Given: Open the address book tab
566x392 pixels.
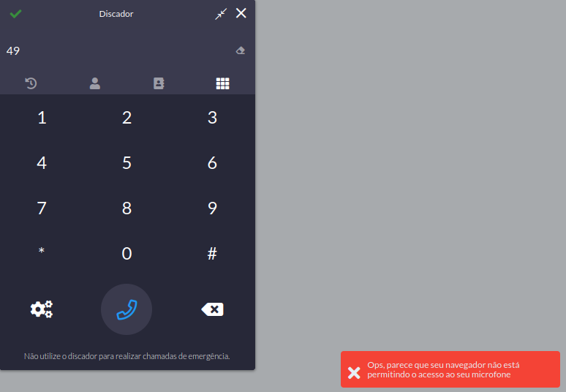Looking at the screenshot, I should click(x=159, y=83).
